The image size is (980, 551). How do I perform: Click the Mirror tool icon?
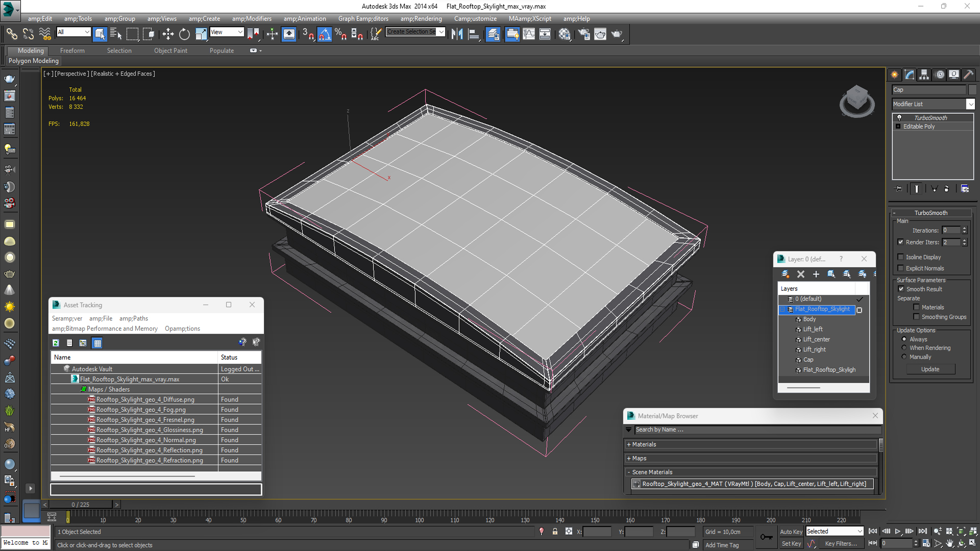tap(457, 34)
